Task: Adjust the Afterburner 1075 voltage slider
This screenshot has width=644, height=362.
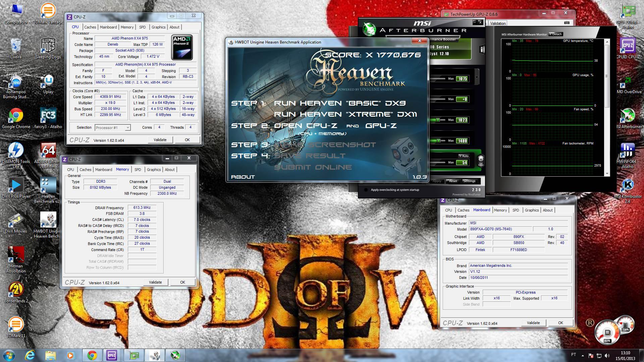Action: 438,78
